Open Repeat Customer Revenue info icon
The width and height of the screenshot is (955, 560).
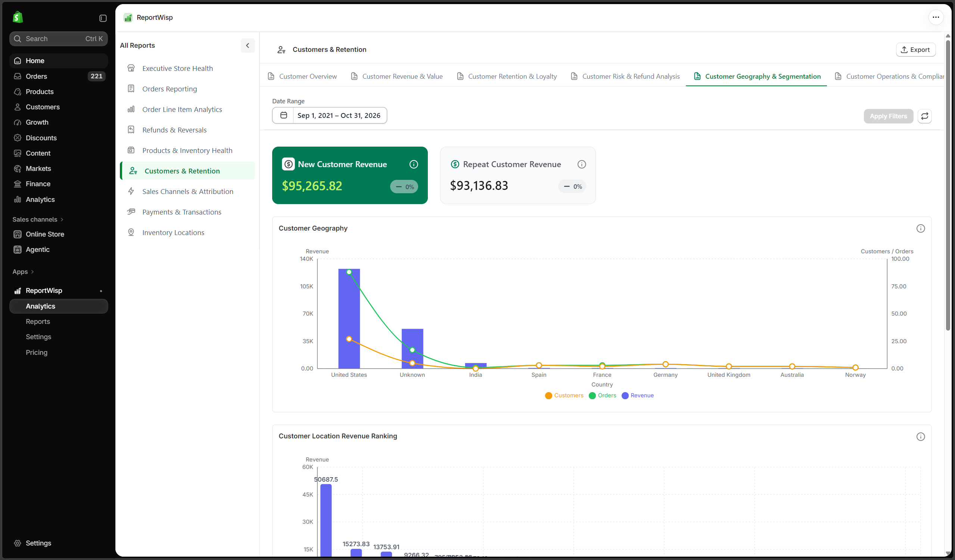pyautogui.click(x=581, y=164)
